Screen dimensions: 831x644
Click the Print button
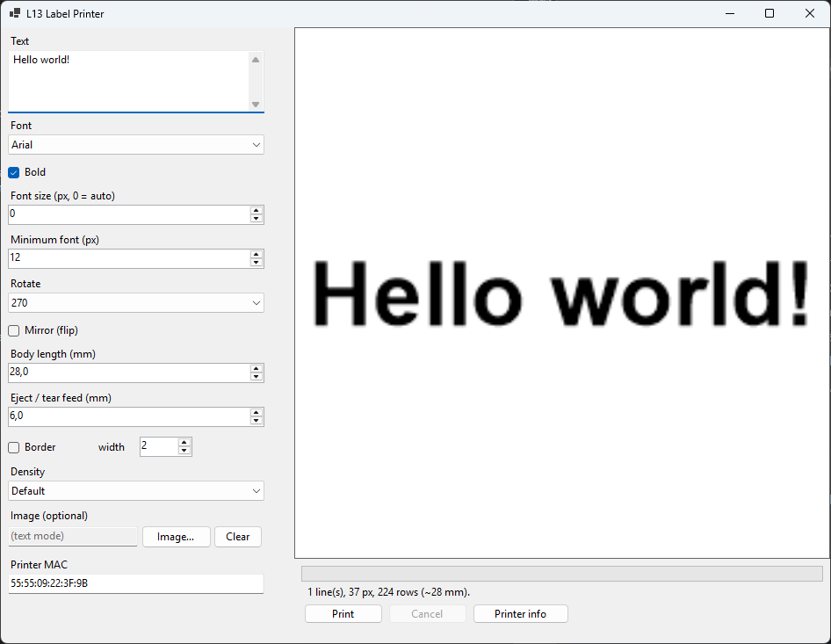[x=343, y=614]
